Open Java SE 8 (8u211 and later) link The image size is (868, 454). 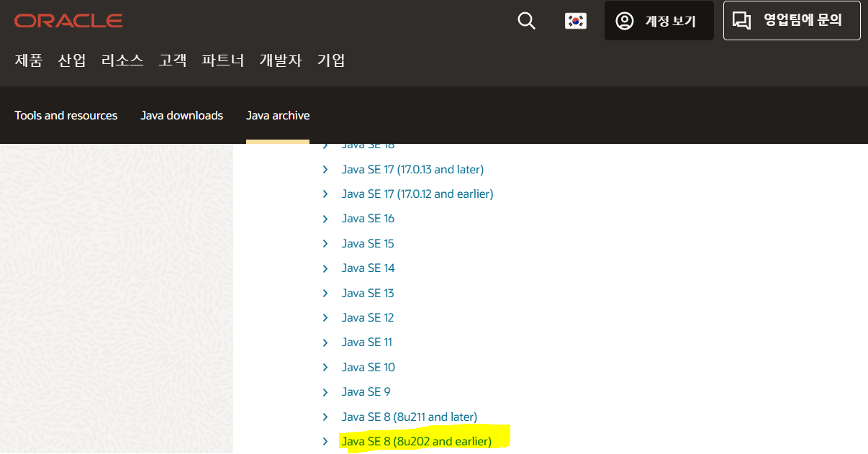point(410,417)
